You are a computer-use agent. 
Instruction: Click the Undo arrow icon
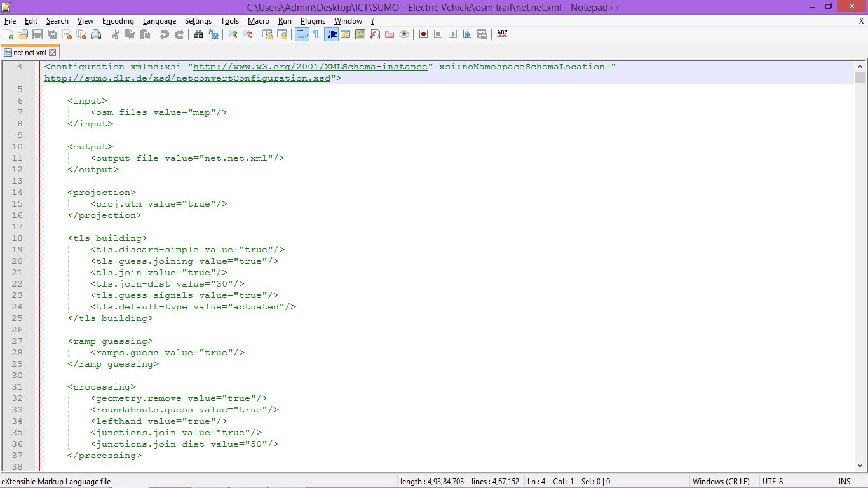(x=165, y=34)
